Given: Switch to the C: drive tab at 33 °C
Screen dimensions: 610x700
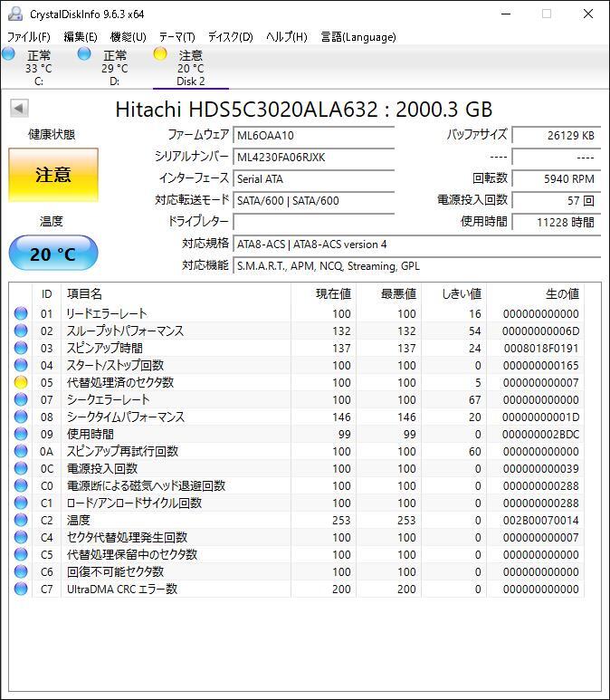Looking at the screenshot, I should tap(39, 68).
